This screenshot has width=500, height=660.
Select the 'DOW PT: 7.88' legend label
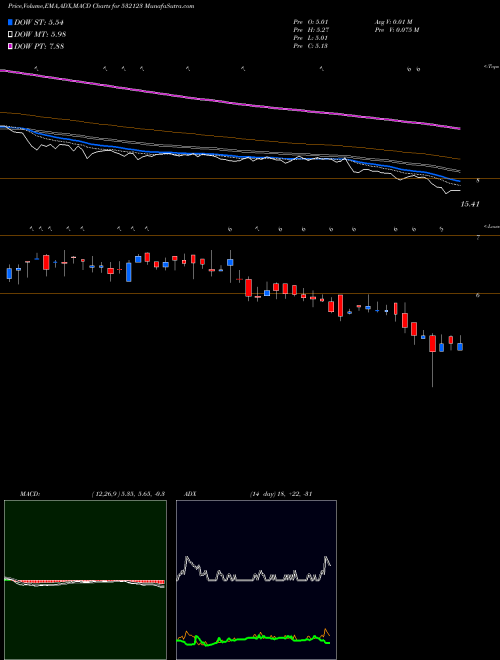(x=39, y=46)
